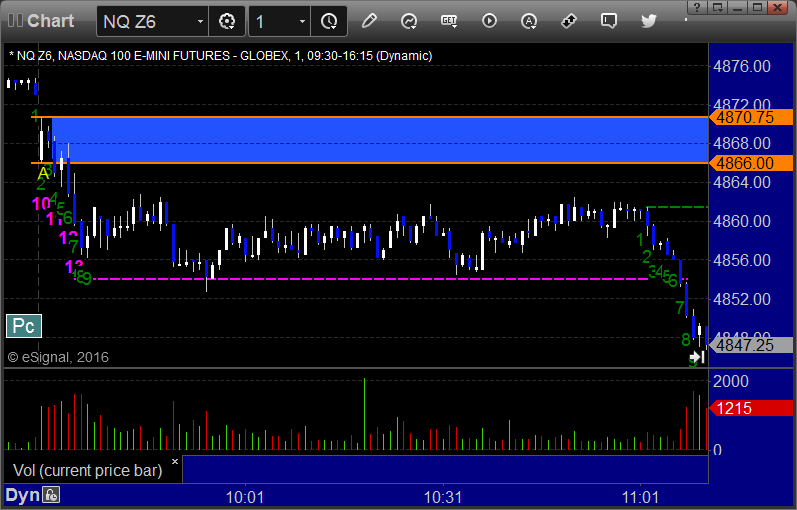Select the green dashed line near 4861

coord(677,207)
